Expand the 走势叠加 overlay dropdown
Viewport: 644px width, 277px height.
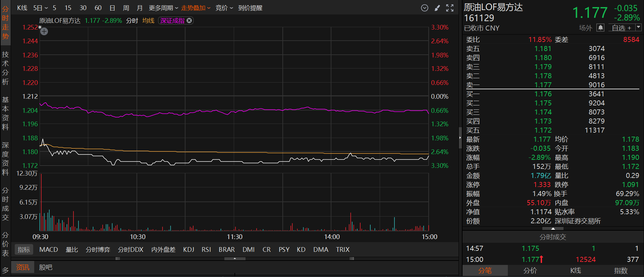click(x=196, y=8)
